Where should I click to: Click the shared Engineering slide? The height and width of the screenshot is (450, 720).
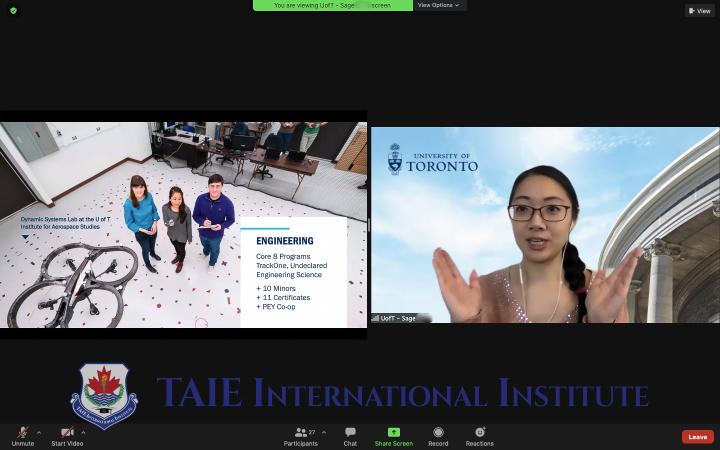pos(183,224)
